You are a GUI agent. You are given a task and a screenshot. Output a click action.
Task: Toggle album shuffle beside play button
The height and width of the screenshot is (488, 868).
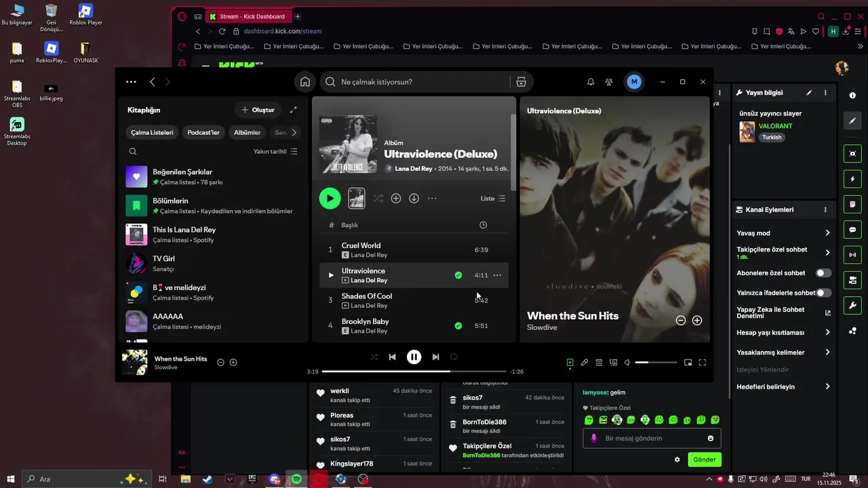click(378, 199)
